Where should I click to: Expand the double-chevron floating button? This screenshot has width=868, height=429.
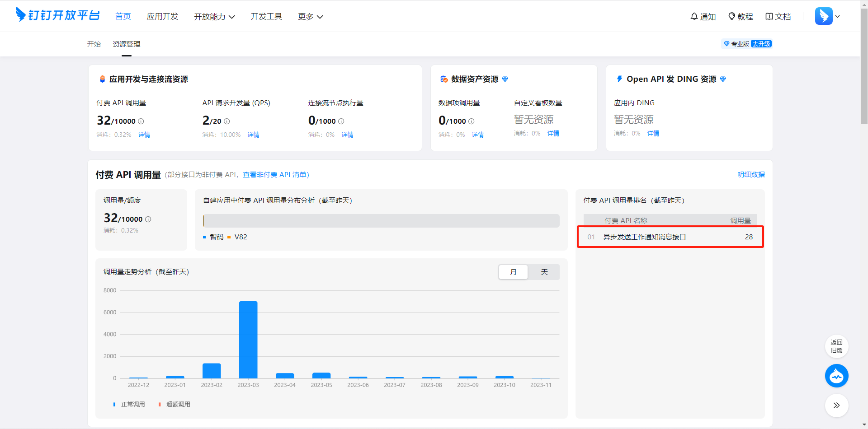(836, 406)
